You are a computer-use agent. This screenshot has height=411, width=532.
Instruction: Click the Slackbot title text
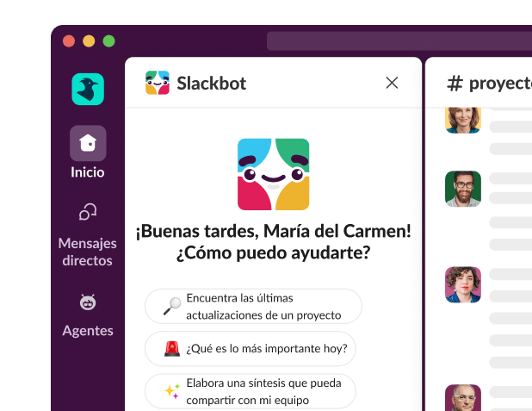click(212, 84)
